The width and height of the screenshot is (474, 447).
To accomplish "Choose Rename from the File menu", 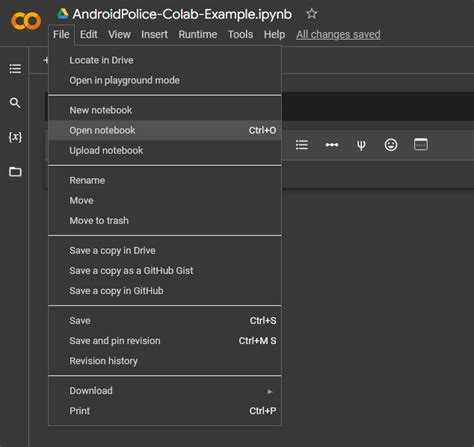I will pos(165,180).
